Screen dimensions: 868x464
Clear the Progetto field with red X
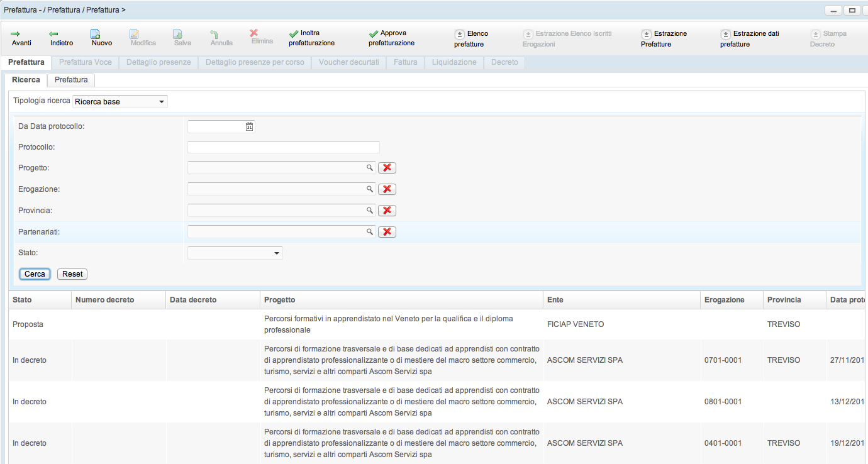coord(387,168)
